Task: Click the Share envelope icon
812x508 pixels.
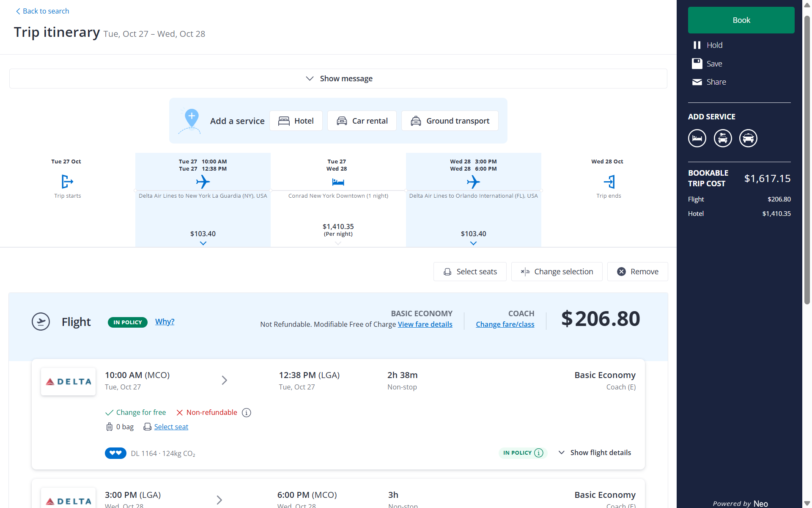Action: click(697, 82)
